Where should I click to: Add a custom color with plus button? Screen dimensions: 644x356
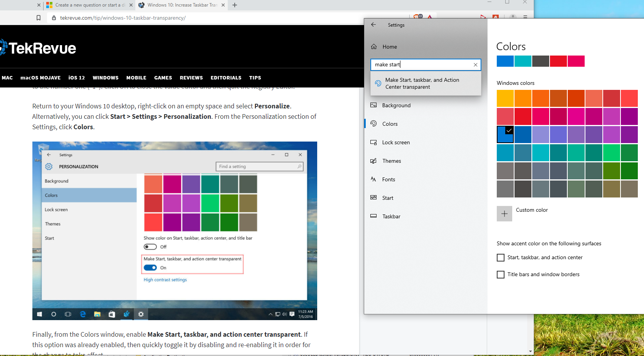click(504, 214)
